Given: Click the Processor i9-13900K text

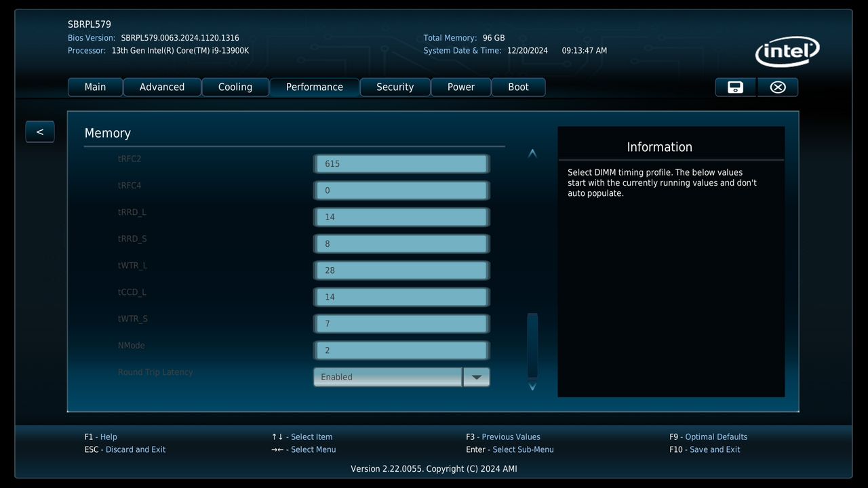Looking at the screenshot, I should point(180,51).
